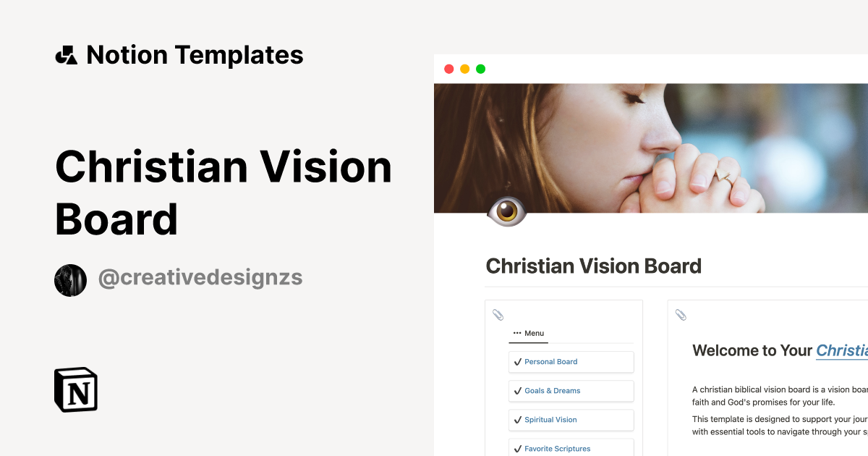The image size is (868, 456).
Task: Click the @creativedesignzs creator link
Action: tap(200, 278)
